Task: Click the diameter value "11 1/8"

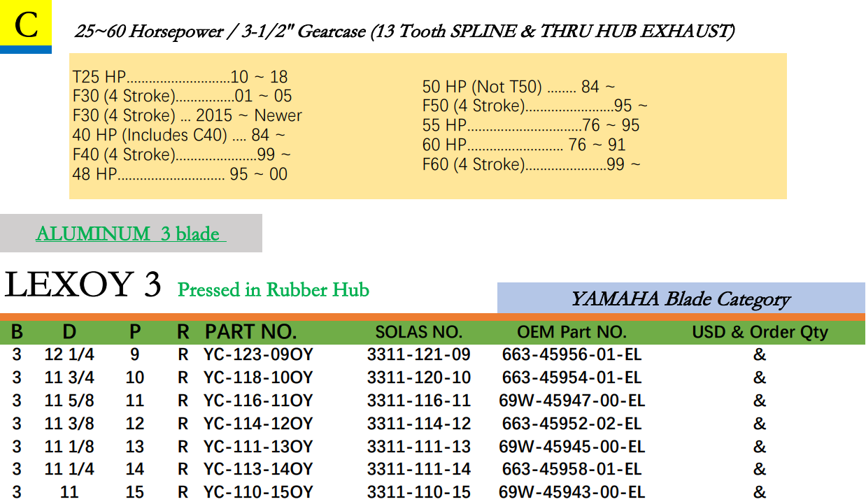Action: pos(69,446)
